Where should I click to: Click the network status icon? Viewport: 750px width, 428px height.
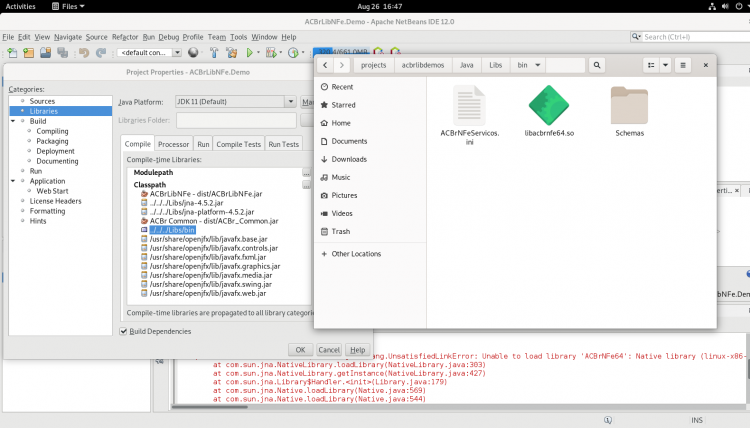pyautogui.click(x=712, y=6)
